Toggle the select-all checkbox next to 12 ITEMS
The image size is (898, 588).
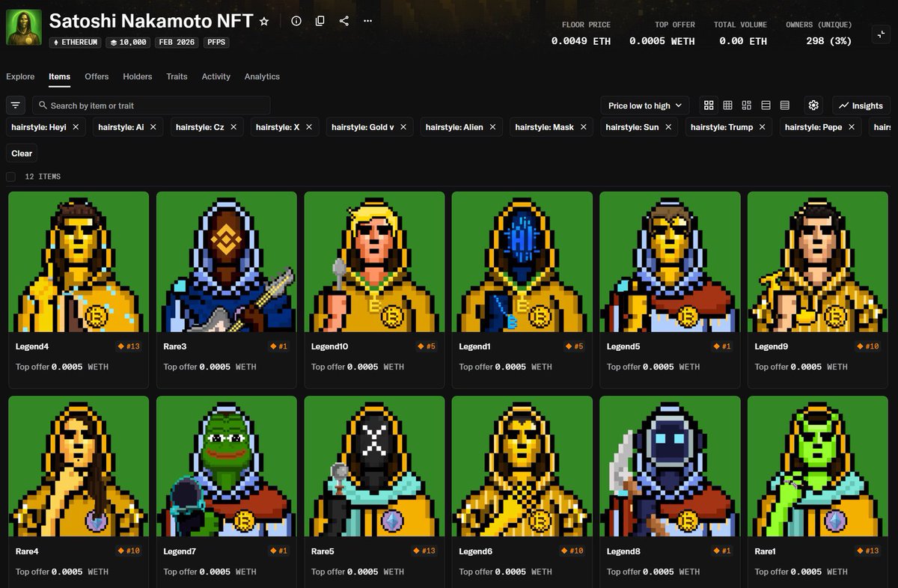tap(10, 177)
